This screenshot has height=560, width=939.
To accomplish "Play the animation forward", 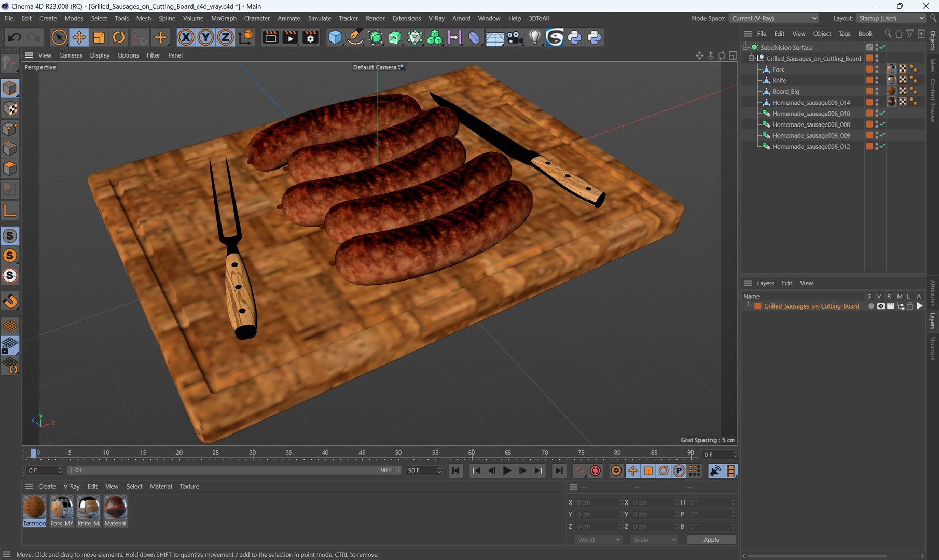I will point(507,471).
